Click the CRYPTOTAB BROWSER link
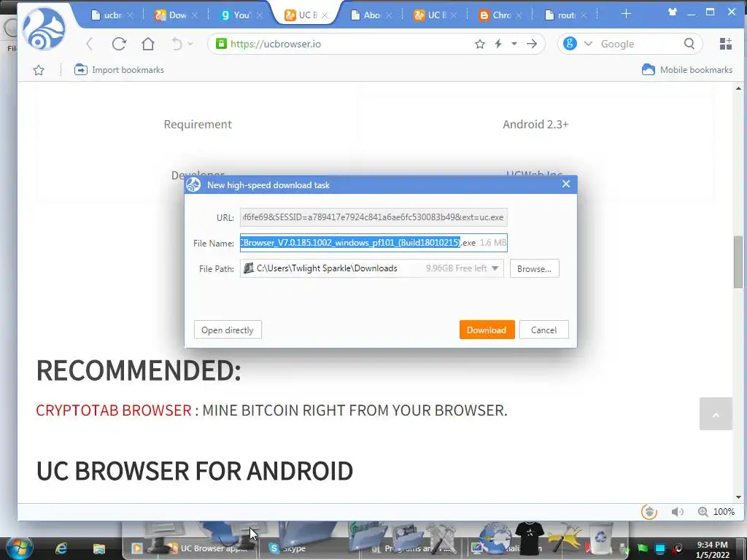This screenshot has width=747, height=560. (x=114, y=410)
